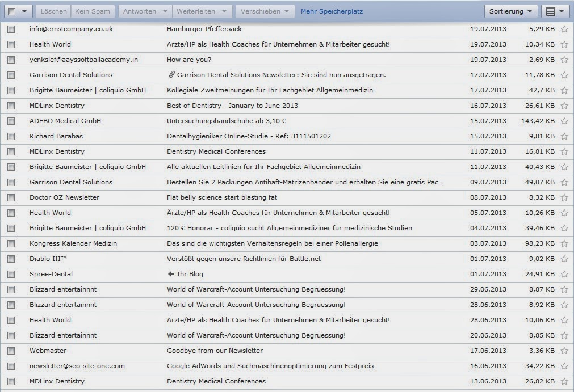574x392 pixels.
Task: Open the select-all dropdown arrow
Action: [x=24, y=11]
